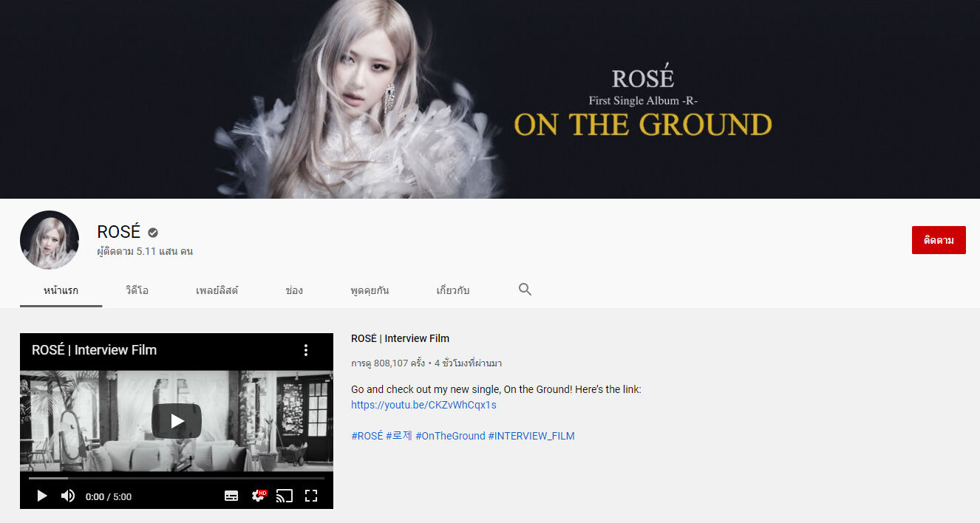Enter fullscreen mode in the video player
This screenshot has height=523, width=980.
[311, 496]
